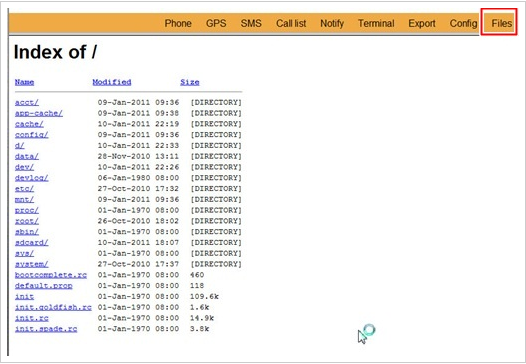Sort listing by Size column
This screenshot has width=526, height=364.
tap(190, 82)
